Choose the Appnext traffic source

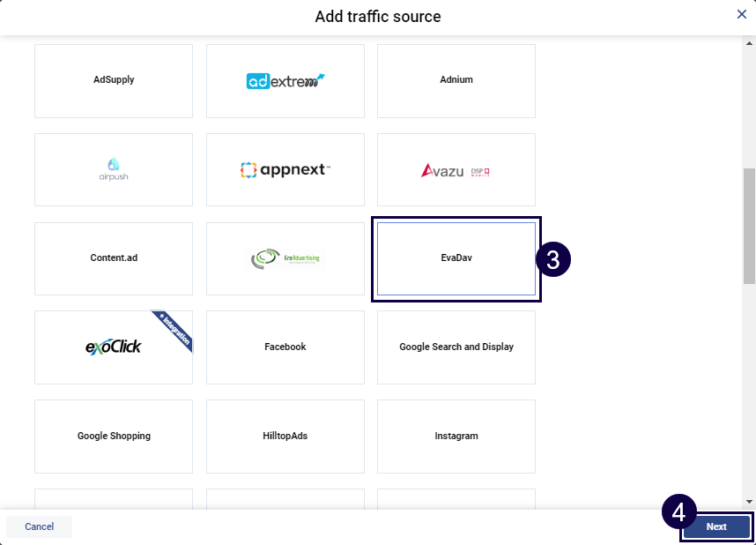[285, 169]
